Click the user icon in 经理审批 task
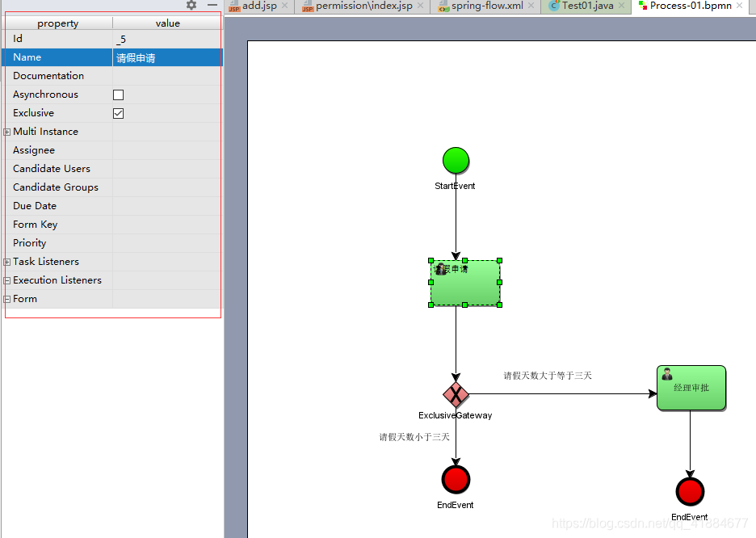The image size is (756, 538). 667,373
